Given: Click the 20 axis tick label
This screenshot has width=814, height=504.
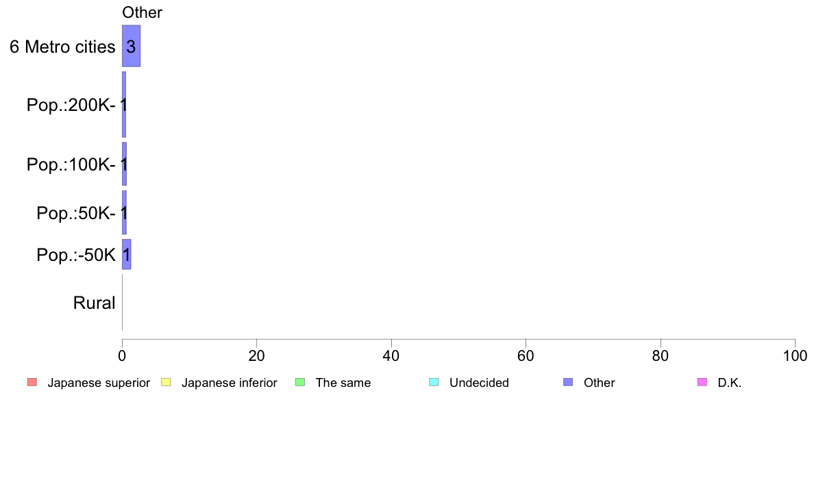Looking at the screenshot, I should click(256, 355).
